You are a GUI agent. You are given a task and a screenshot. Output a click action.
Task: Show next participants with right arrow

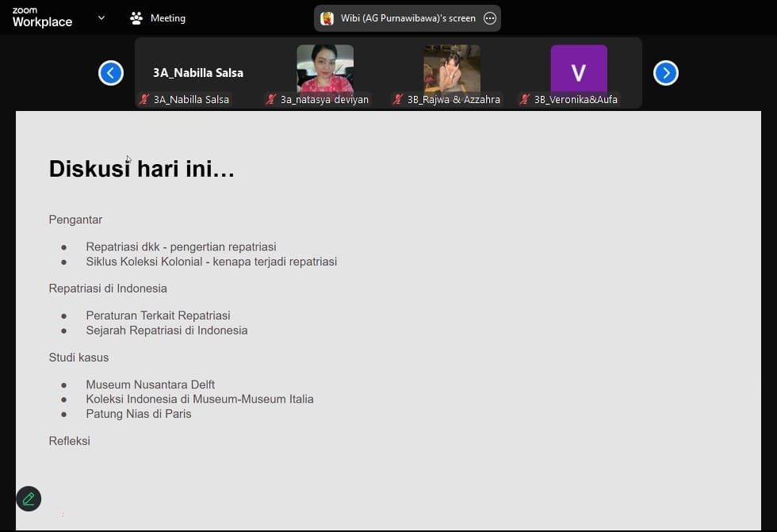665,73
